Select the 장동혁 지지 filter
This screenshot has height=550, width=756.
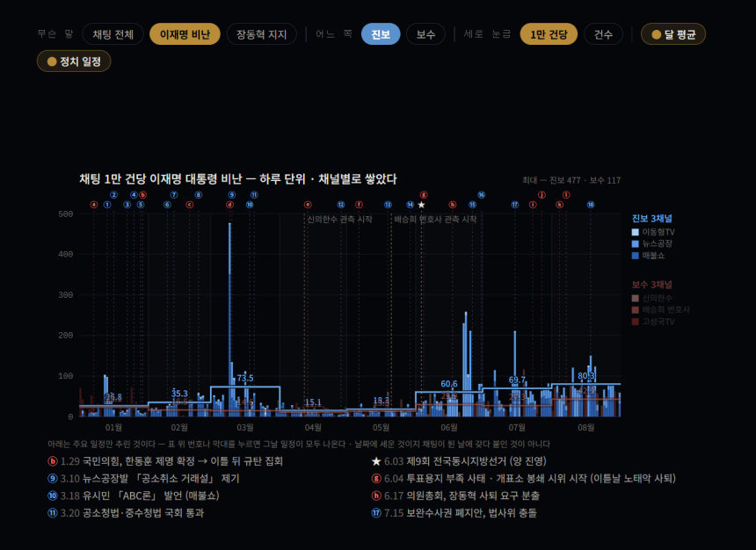[261, 34]
